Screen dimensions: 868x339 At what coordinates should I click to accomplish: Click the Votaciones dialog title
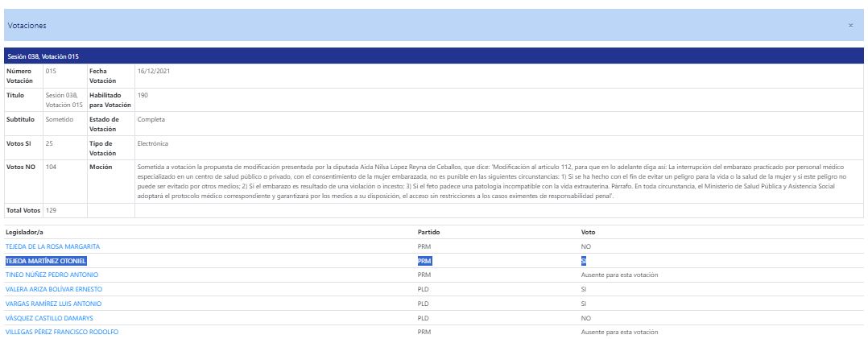[x=27, y=26]
